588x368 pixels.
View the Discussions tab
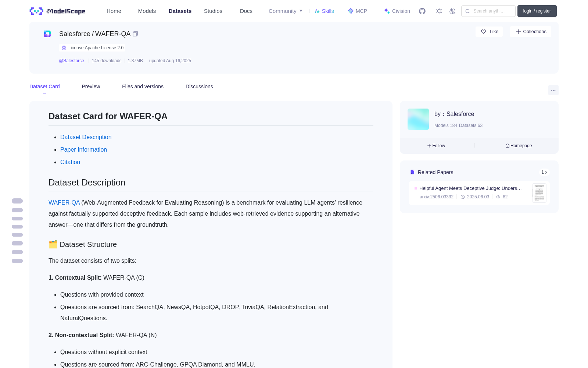(x=199, y=86)
